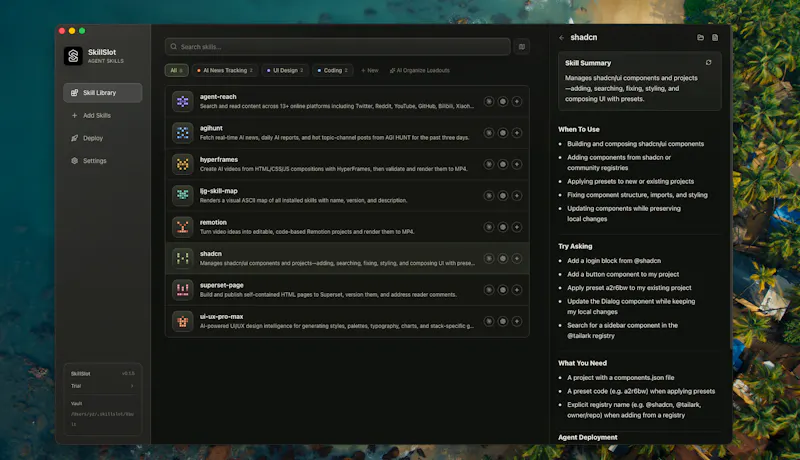Click the leftmost circular agent icon on ui-ux-pro-max row
The height and width of the screenshot is (460, 800).
[489, 321]
